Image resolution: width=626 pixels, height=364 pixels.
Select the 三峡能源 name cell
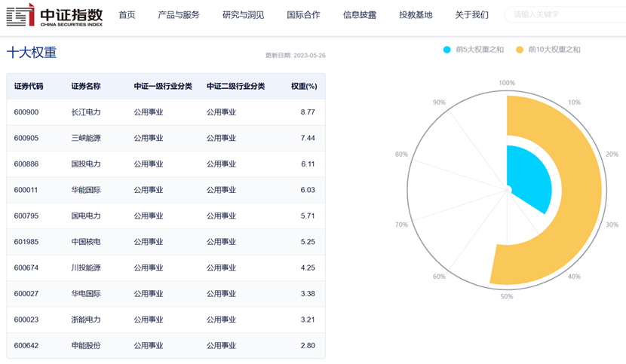tap(86, 138)
